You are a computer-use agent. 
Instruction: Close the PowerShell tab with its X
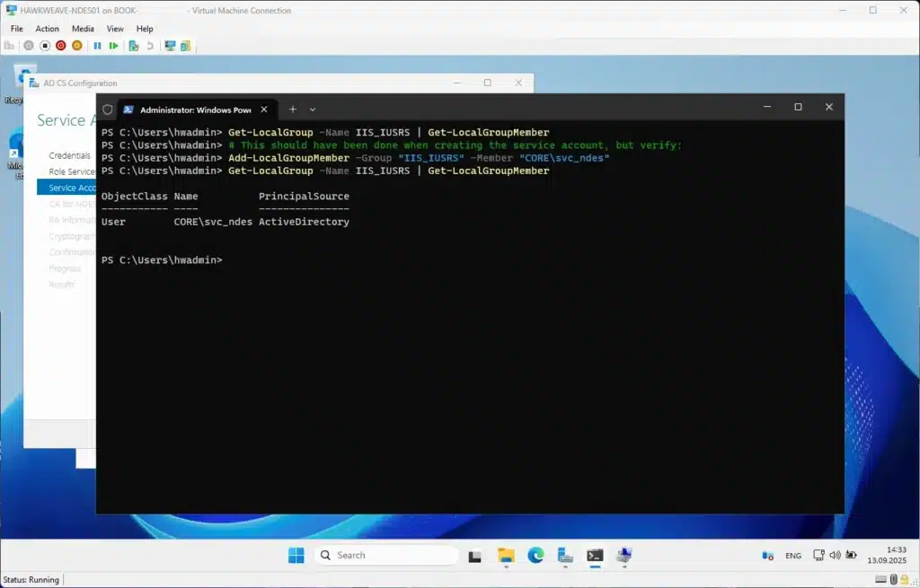click(264, 109)
